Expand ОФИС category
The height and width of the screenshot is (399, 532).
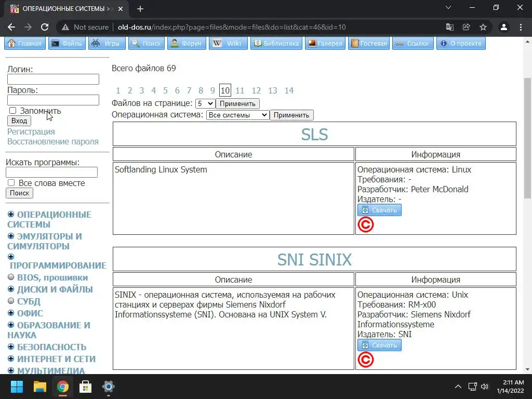coord(11,312)
